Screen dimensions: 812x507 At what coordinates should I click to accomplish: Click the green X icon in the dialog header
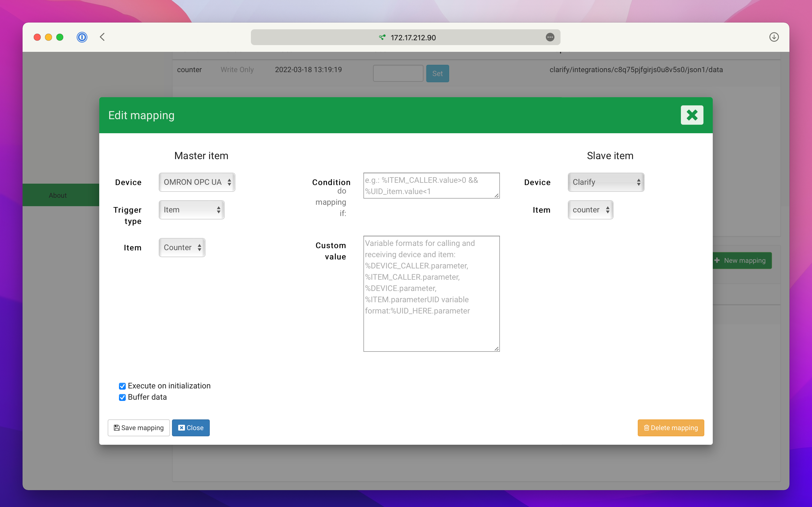tap(692, 115)
